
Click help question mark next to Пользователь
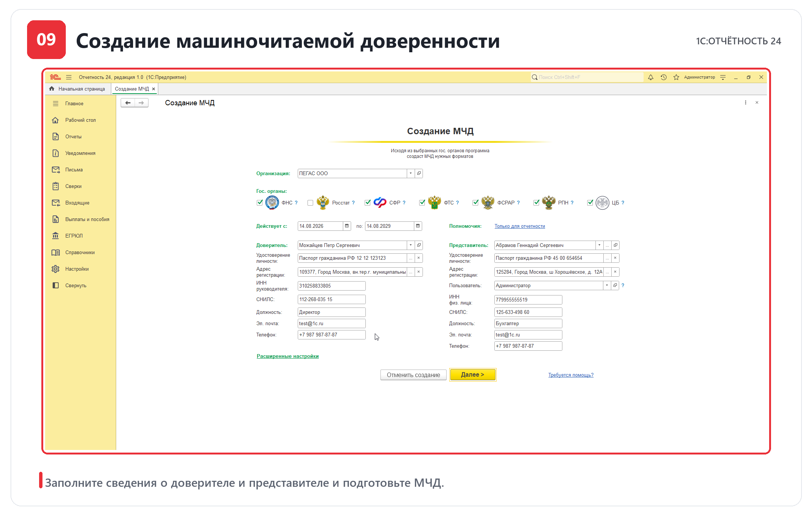(623, 285)
